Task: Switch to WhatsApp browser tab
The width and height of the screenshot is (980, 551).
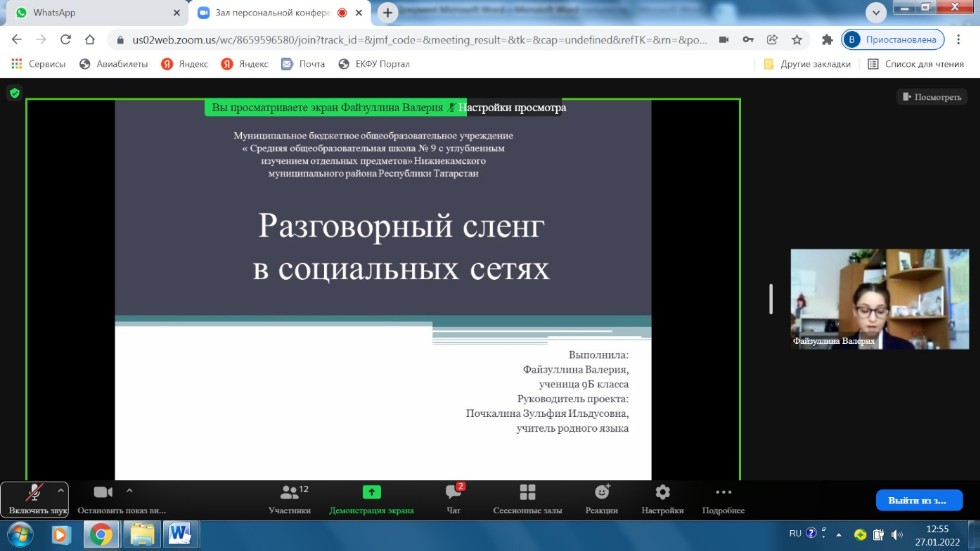Action: pos(94,12)
